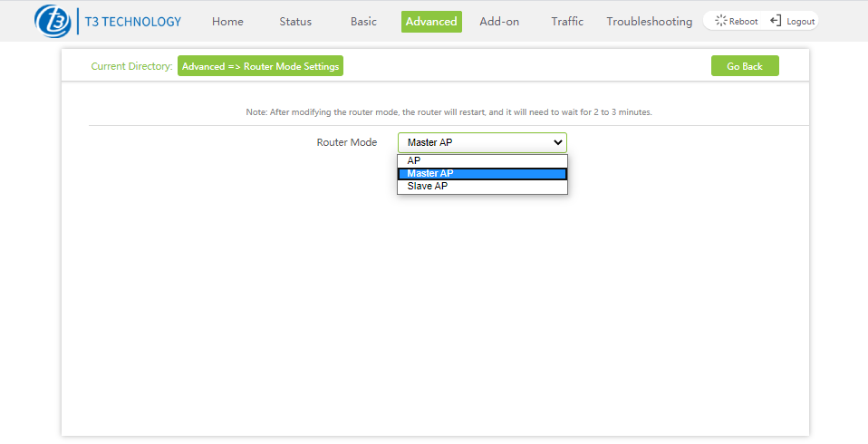Open the Basic settings tab
This screenshot has width=868, height=444.
click(x=363, y=22)
